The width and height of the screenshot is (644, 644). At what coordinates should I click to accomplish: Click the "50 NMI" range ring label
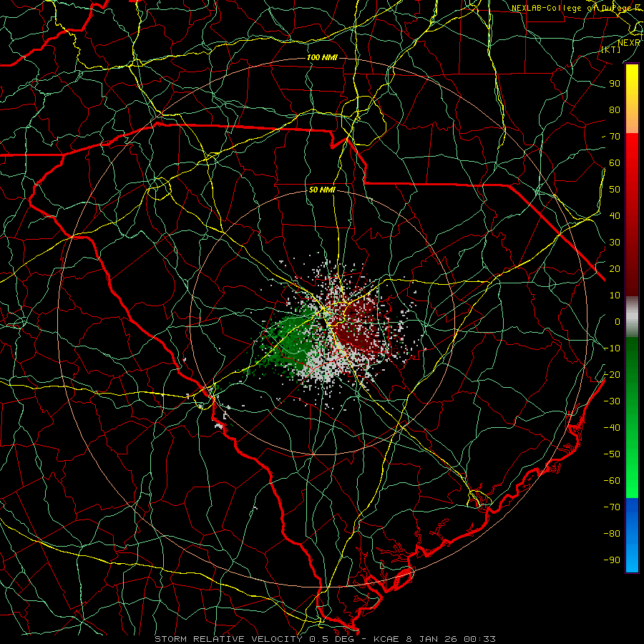coord(323,190)
